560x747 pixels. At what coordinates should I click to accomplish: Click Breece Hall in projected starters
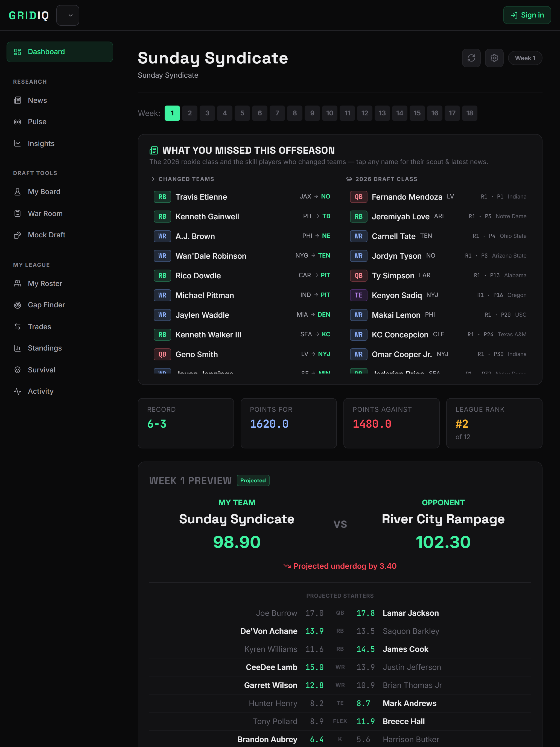point(404,721)
